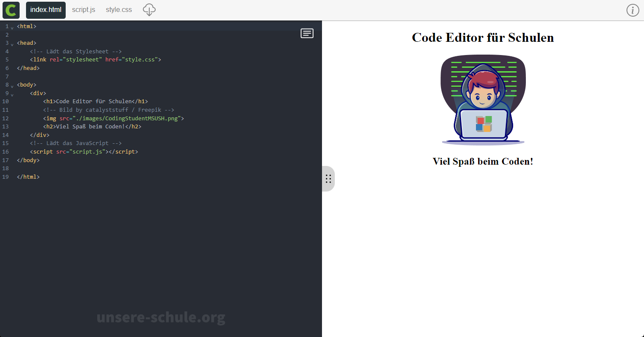The width and height of the screenshot is (644, 337).
Task: Collapse the body tag fold arrow on line 8
Action: [12, 86]
